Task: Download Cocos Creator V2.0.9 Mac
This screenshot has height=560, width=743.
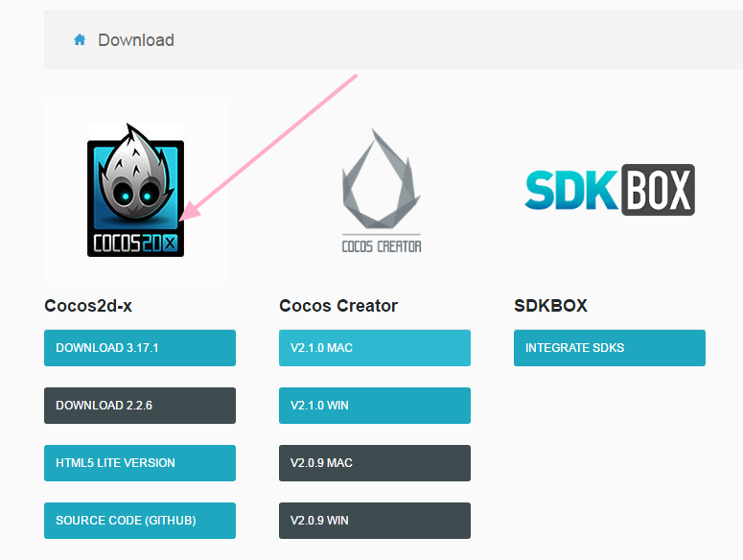Action: click(x=375, y=463)
